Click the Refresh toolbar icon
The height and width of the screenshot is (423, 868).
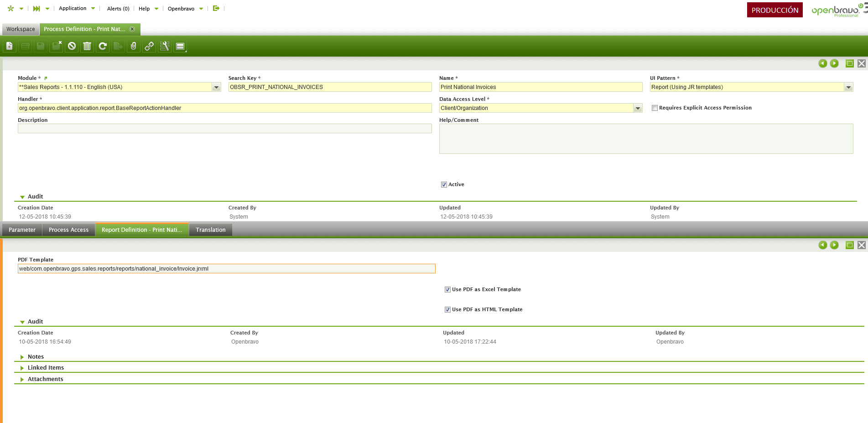coord(103,46)
